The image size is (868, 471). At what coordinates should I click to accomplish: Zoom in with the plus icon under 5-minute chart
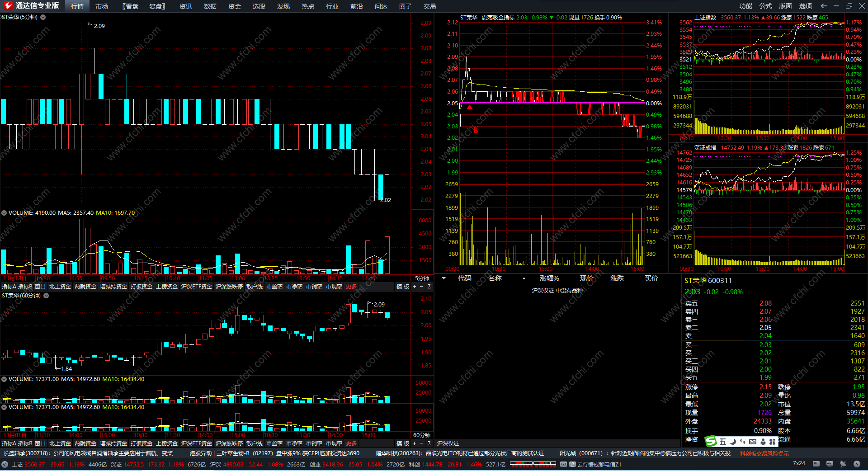(414, 287)
